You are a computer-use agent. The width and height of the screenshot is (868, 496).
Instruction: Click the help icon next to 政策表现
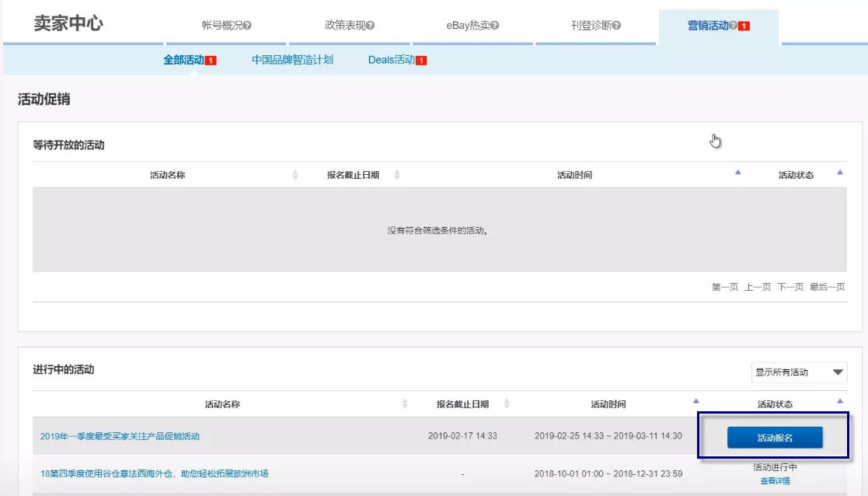(x=371, y=24)
